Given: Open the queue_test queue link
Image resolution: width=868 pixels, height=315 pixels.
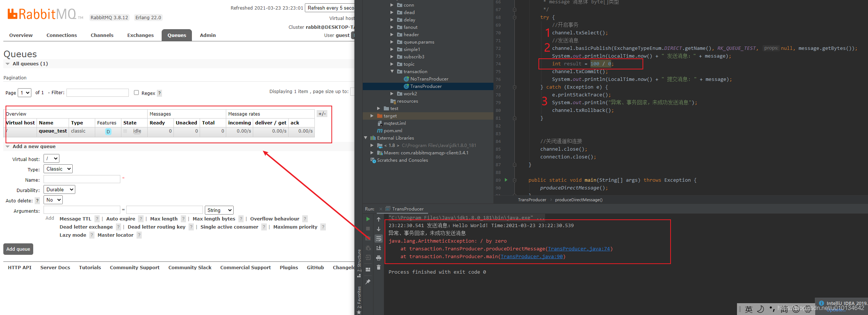Looking at the screenshot, I should tap(53, 131).
